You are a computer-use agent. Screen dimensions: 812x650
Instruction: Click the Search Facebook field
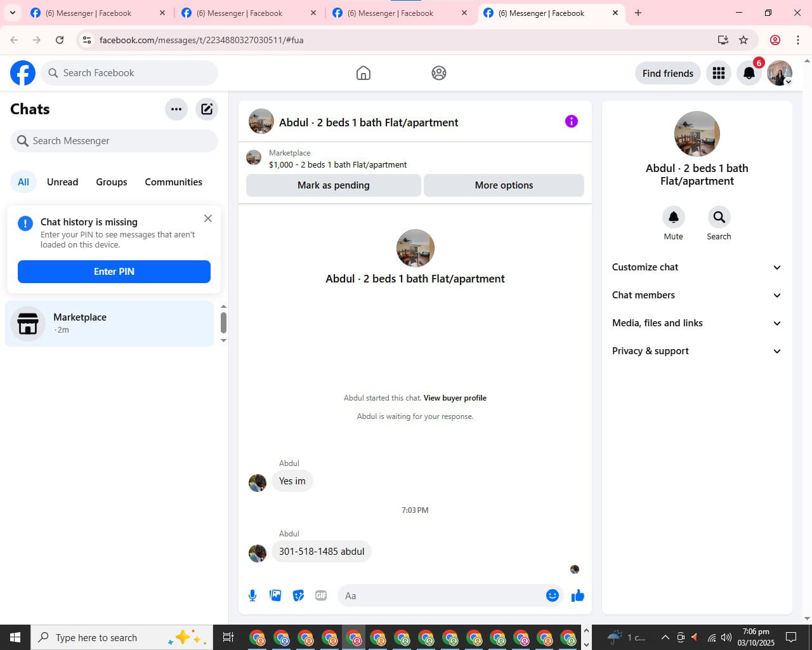[x=129, y=73]
